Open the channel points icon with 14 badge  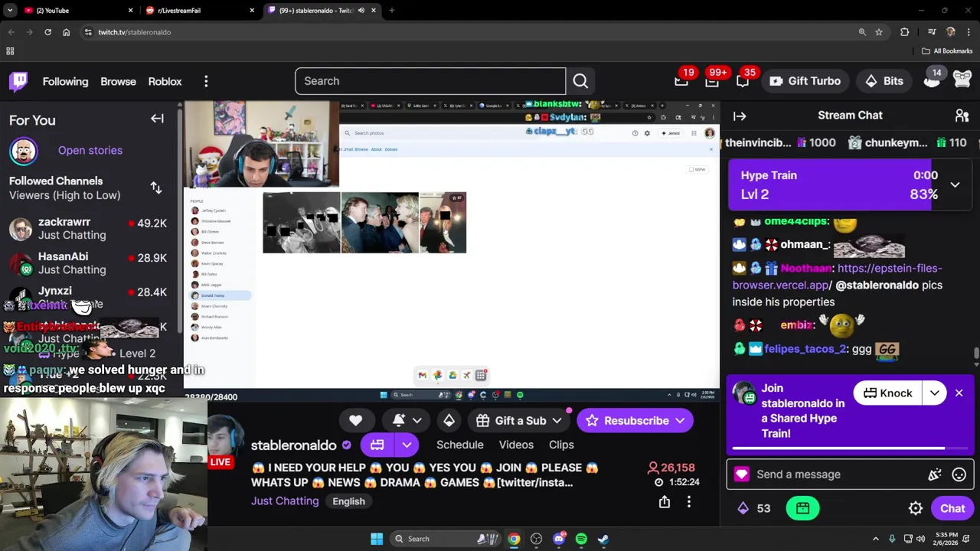(932, 79)
